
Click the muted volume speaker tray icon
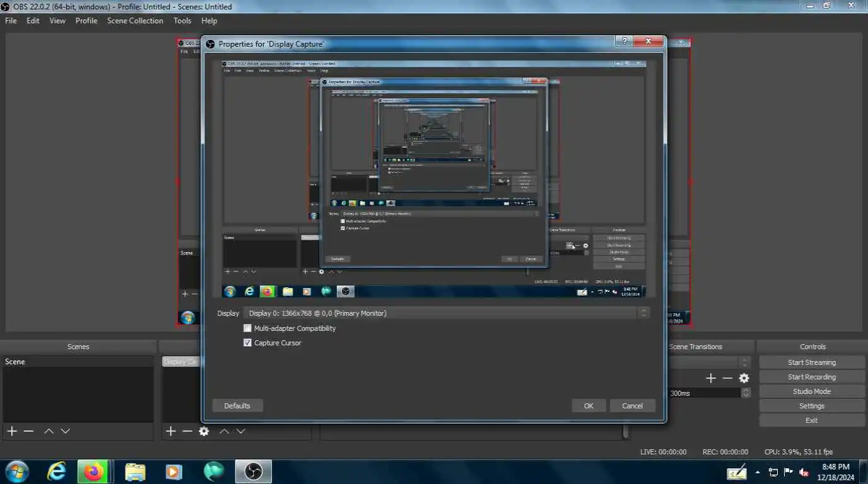(x=804, y=472)
